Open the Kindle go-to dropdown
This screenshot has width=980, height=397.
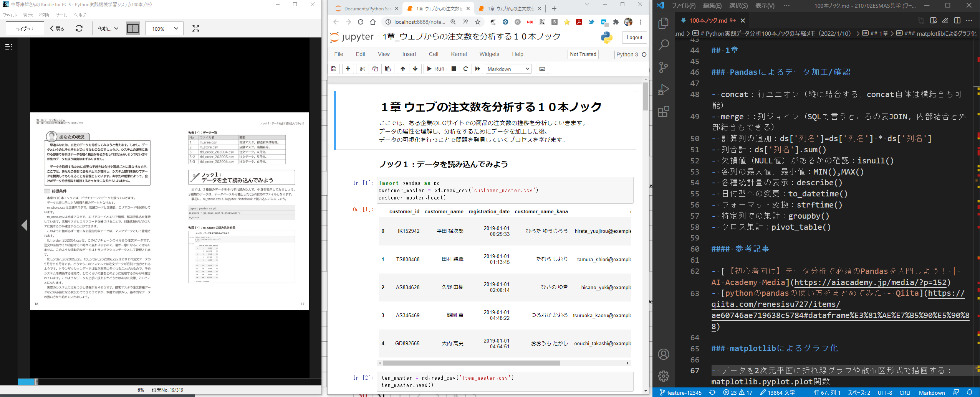(x=108, y=28)
